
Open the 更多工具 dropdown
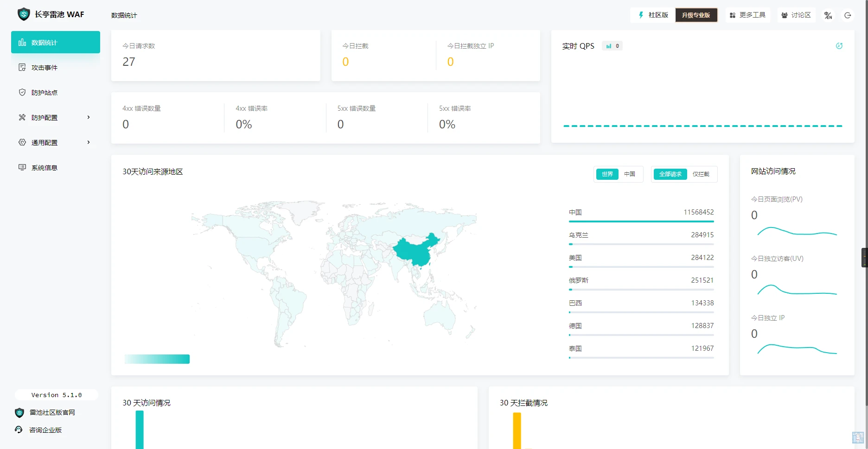pyautogui.click(x=747, y=15)
